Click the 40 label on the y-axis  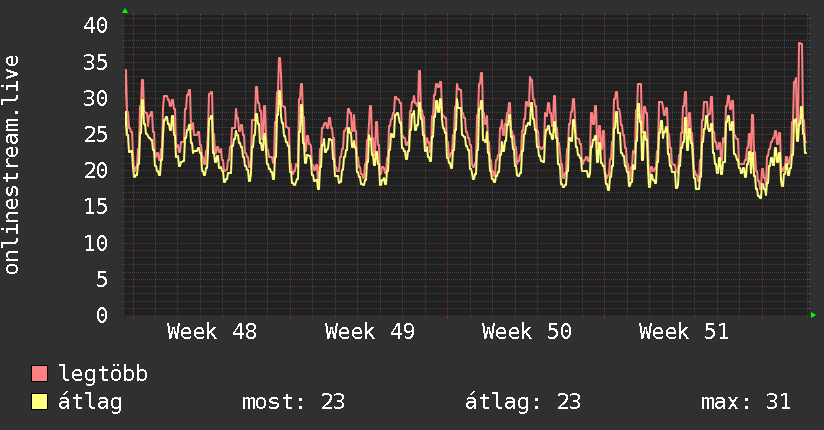click(95, 26)
